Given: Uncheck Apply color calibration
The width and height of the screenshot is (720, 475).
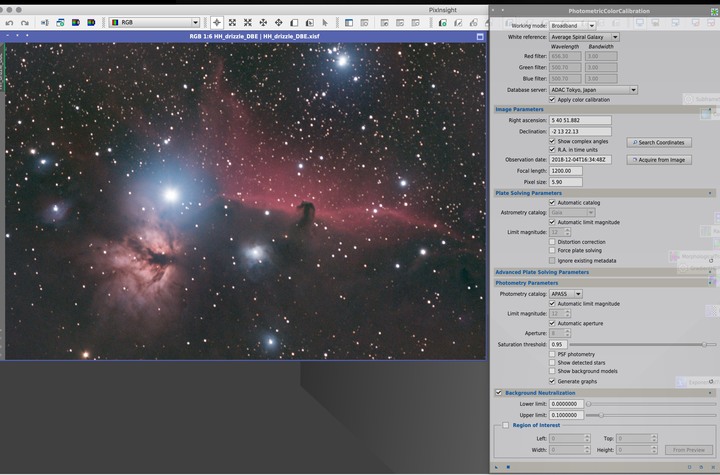Looking at the screenshot, I should point(553,99).
